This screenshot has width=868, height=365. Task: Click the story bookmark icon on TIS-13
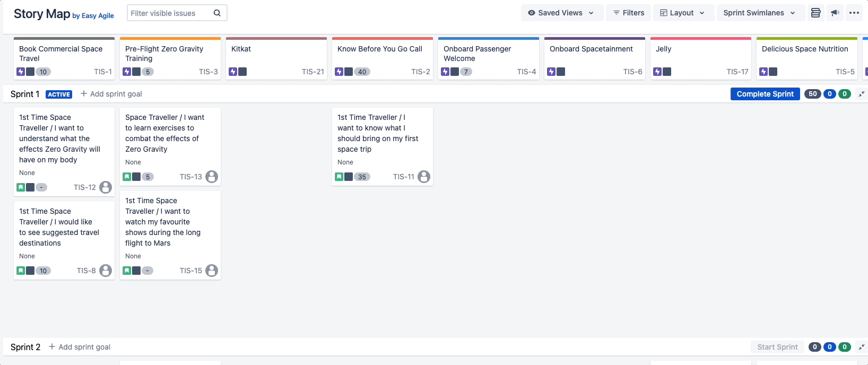127,177
